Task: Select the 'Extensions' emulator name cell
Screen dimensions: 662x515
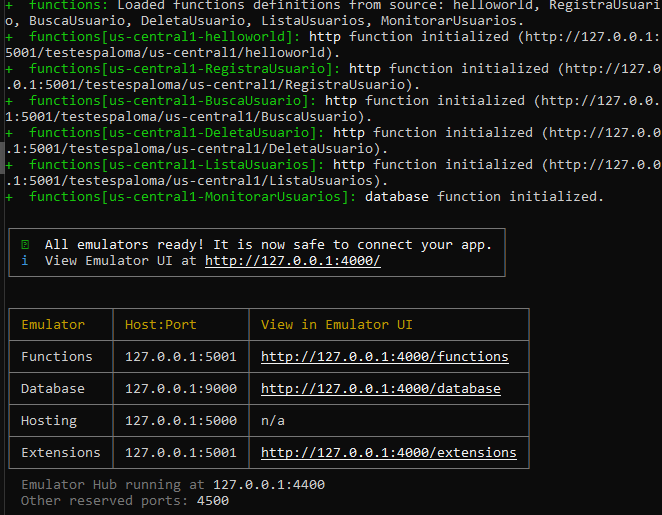Action: tap(61, 453)
